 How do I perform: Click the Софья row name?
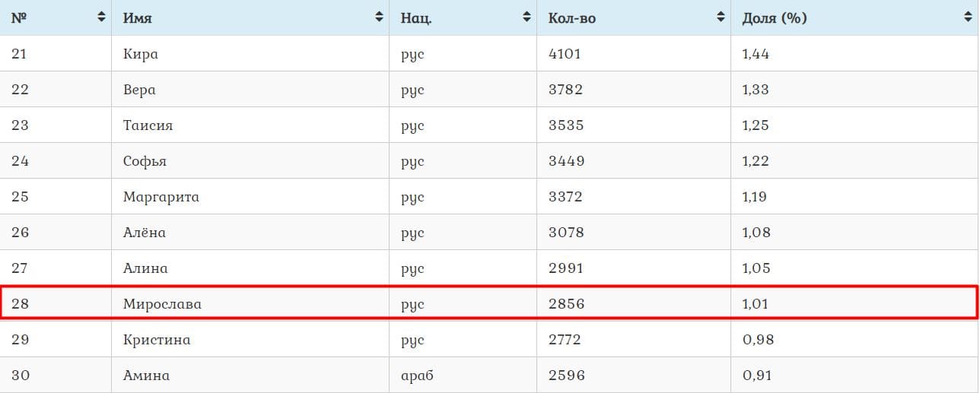tap(145, 161)
